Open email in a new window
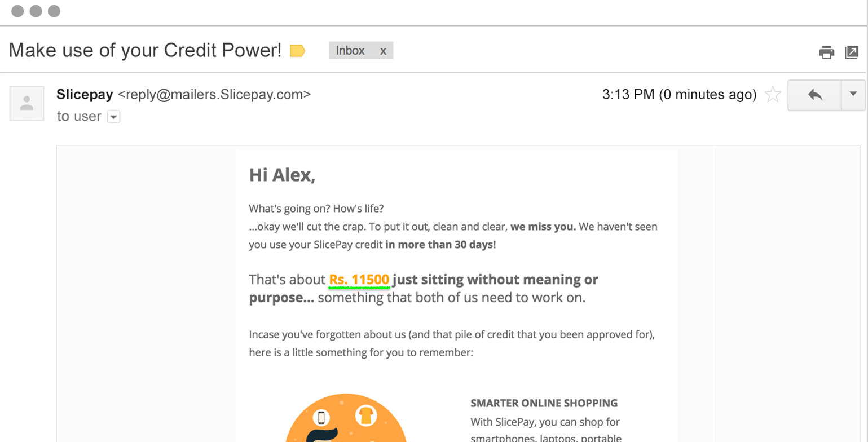 (x=851, y=52)
